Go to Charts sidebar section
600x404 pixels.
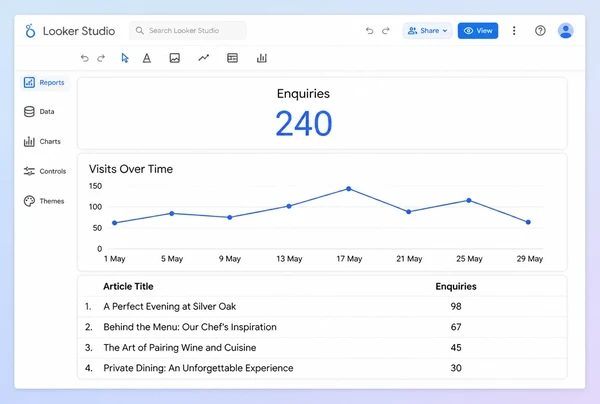(42, 141)
